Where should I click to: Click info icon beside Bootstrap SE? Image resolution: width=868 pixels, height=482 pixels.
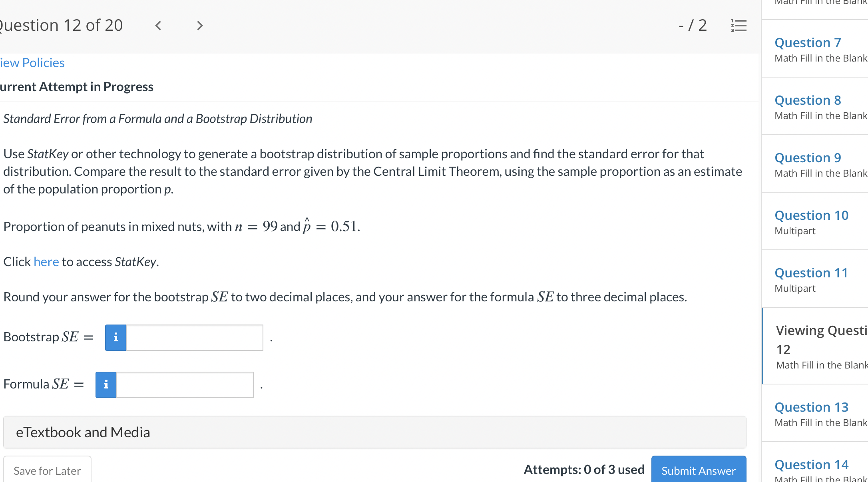[115, 338]
